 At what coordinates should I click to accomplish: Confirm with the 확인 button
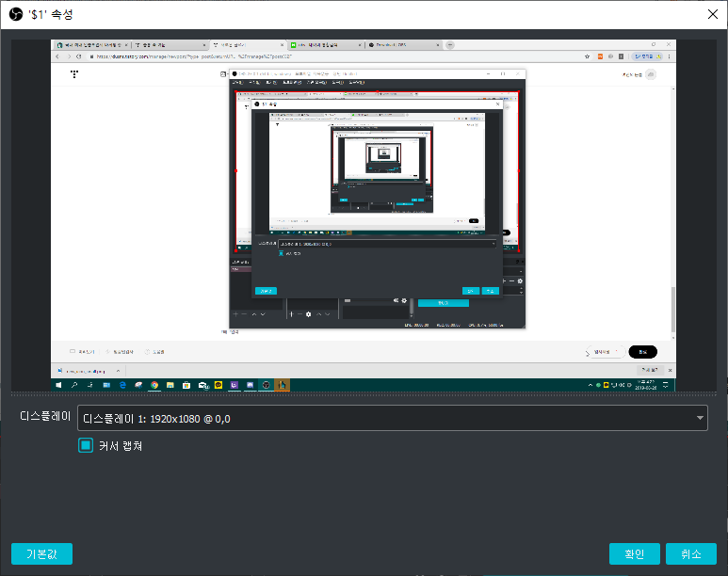click(634, 553)
